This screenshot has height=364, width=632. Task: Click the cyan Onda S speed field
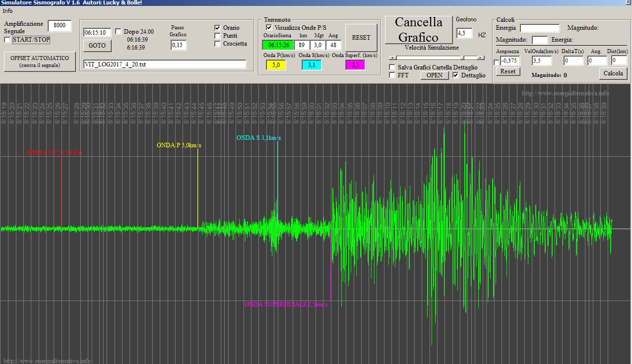point(312,65)
